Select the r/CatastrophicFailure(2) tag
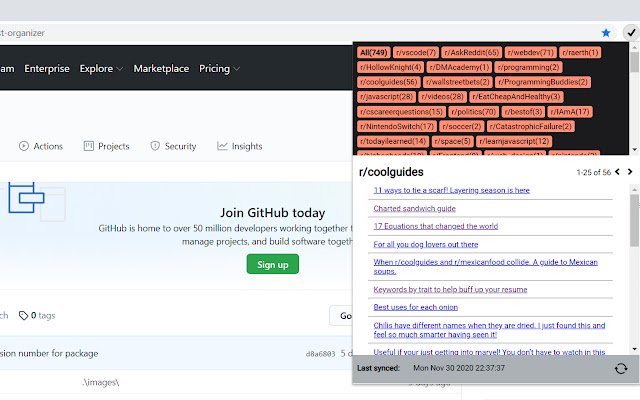 point(530,126)
